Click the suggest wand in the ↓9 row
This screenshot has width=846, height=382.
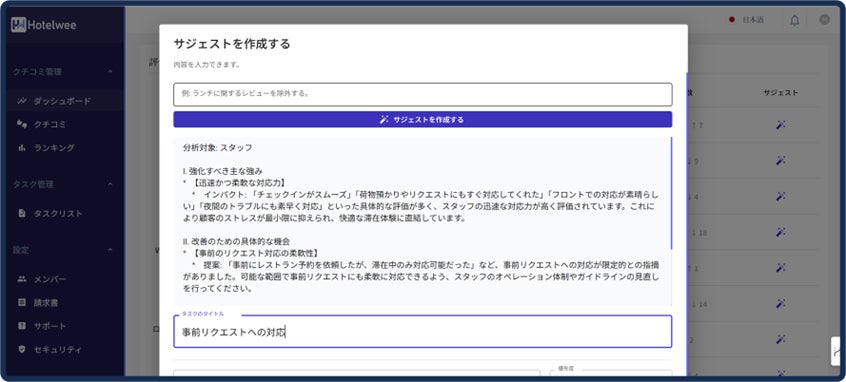point(780,160)
